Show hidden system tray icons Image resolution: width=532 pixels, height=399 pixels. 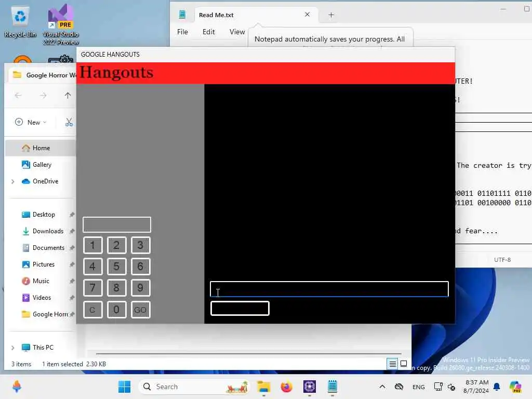pos(382,387)
